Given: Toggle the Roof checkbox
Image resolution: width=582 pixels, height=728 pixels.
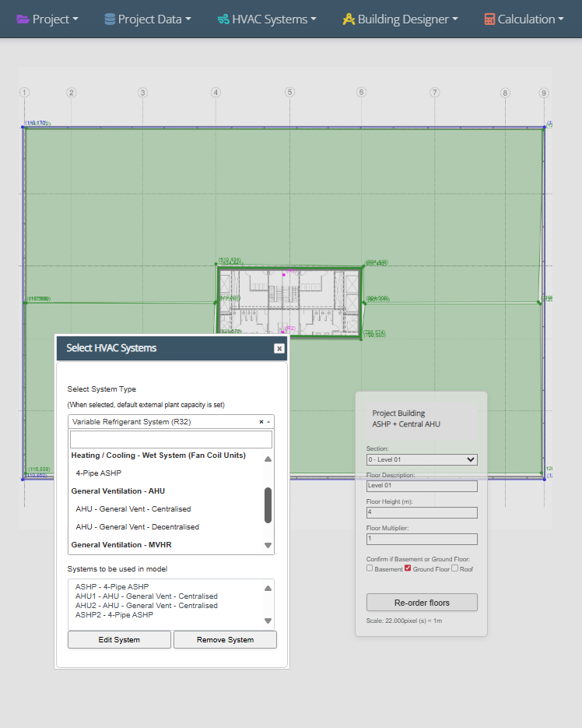Looking at the screenshot, I should (455, 568).
